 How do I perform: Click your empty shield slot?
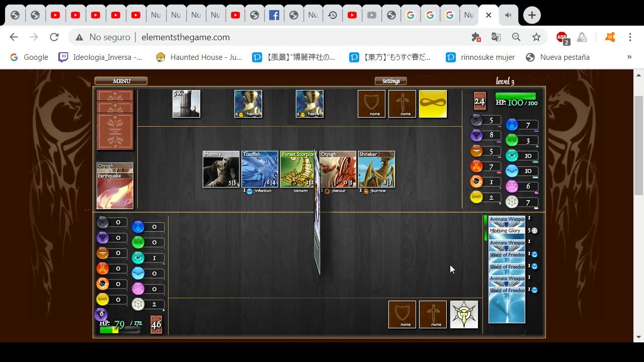402,314
